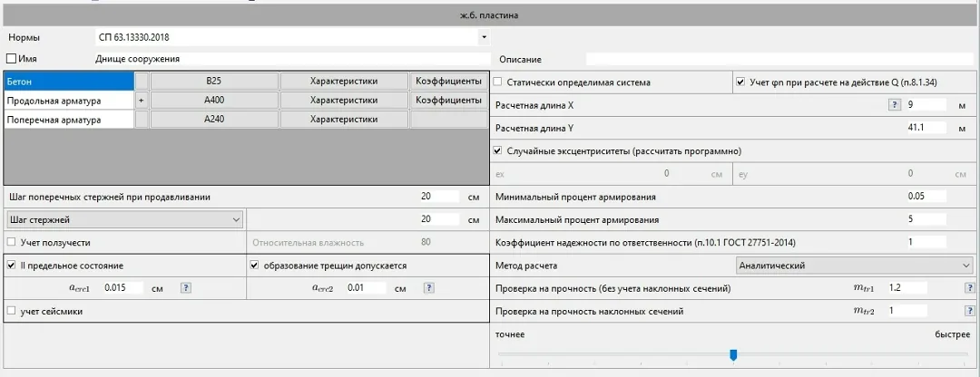Viewport: 980px width, 377px height.
Task: Click the Имя field Днище сооружения
Action: tap(291, 59)
